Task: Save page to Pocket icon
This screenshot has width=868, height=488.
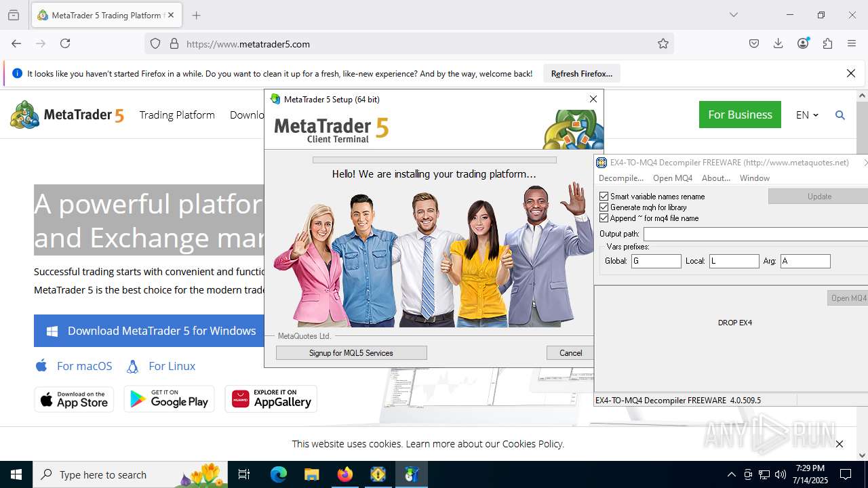Action: click(x=754, y=43)
